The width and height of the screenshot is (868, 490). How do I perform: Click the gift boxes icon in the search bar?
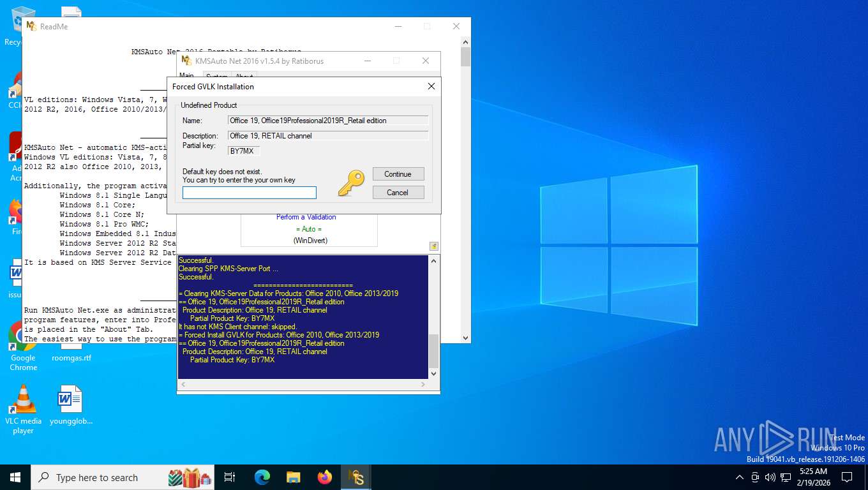[190, 477]
